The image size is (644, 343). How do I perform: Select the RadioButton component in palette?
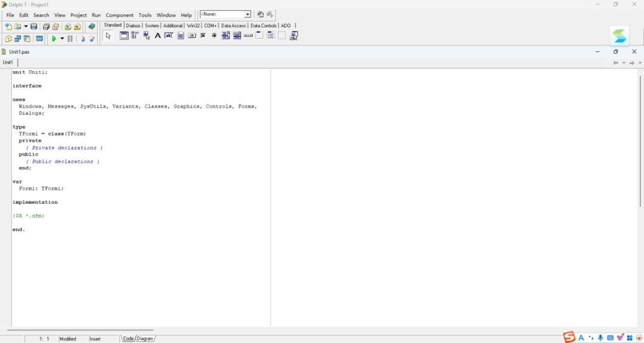point(215,36)
